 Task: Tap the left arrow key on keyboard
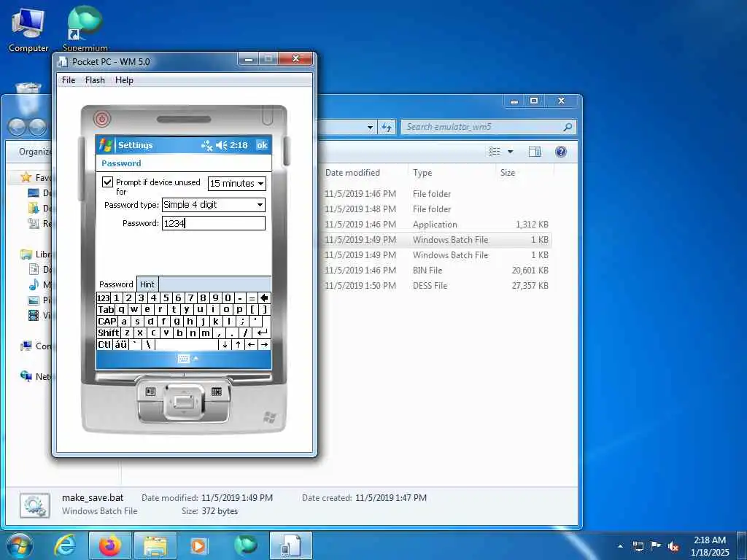click(x=251, y=344)
